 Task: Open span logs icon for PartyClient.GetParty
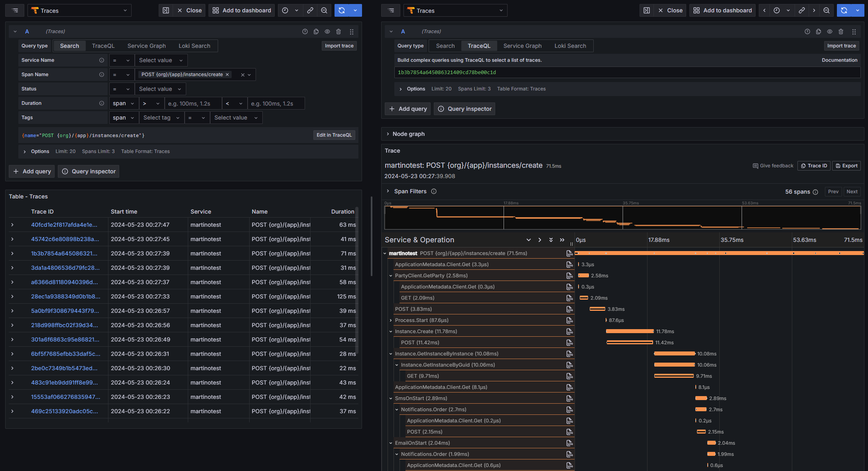click(569, 276)
